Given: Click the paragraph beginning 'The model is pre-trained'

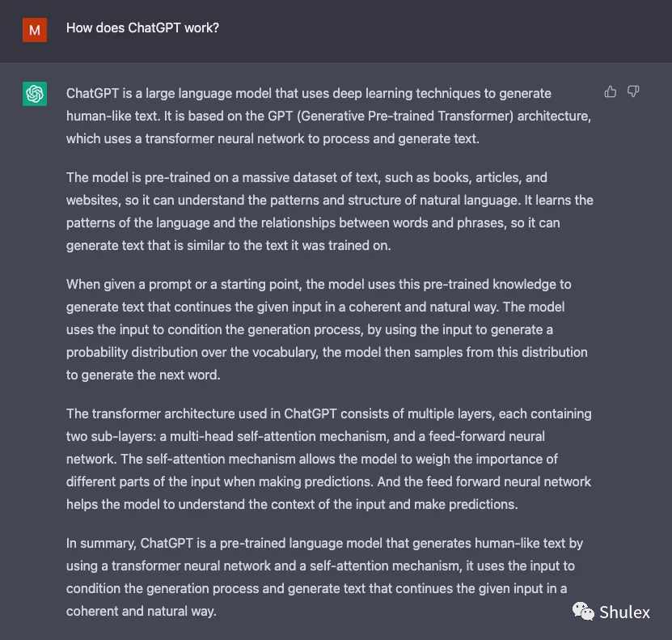Looking at the screenshot, I should click(330, 211).
